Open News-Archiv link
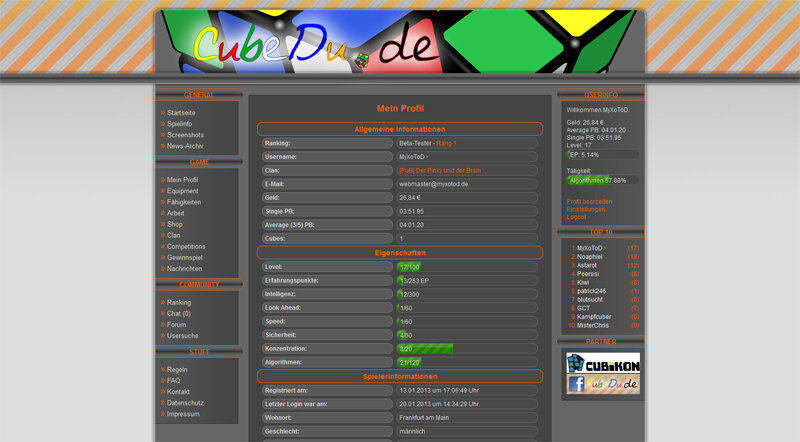The width and height of the screenshot is (800, 442). tap(185, 146)
